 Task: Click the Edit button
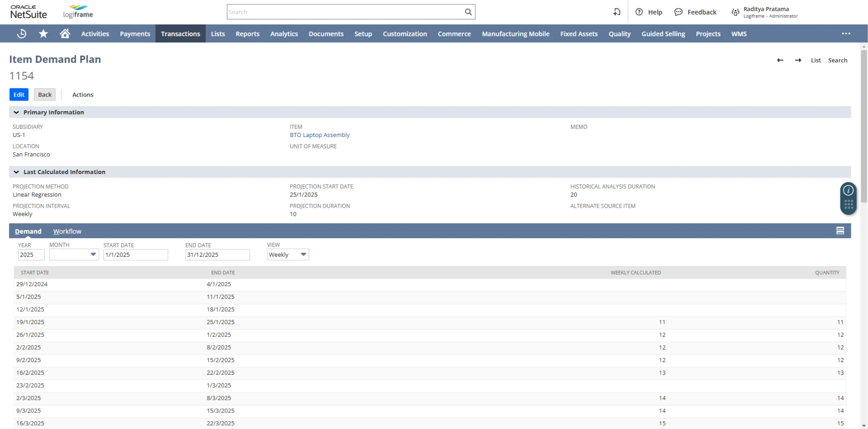point(19,94)
